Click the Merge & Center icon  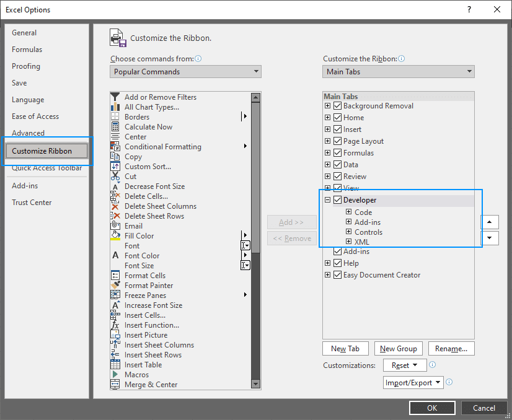115,385
